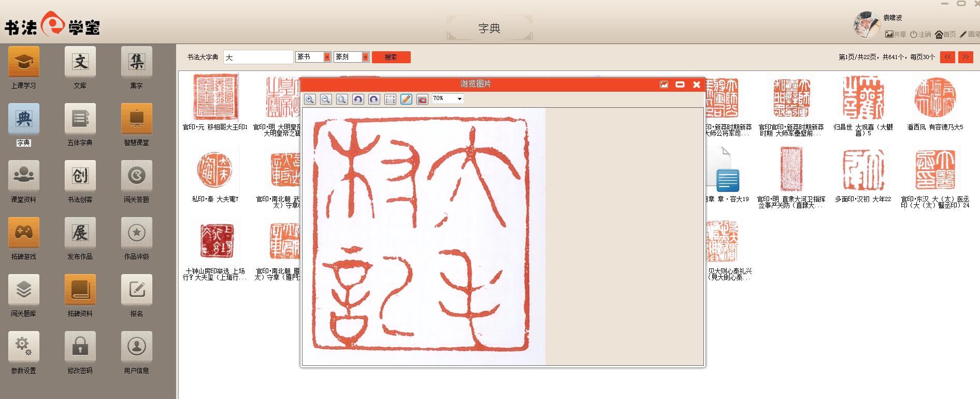Open the 闯关题库 module
Screen dimensions: 980x399
tap(24, 290)
